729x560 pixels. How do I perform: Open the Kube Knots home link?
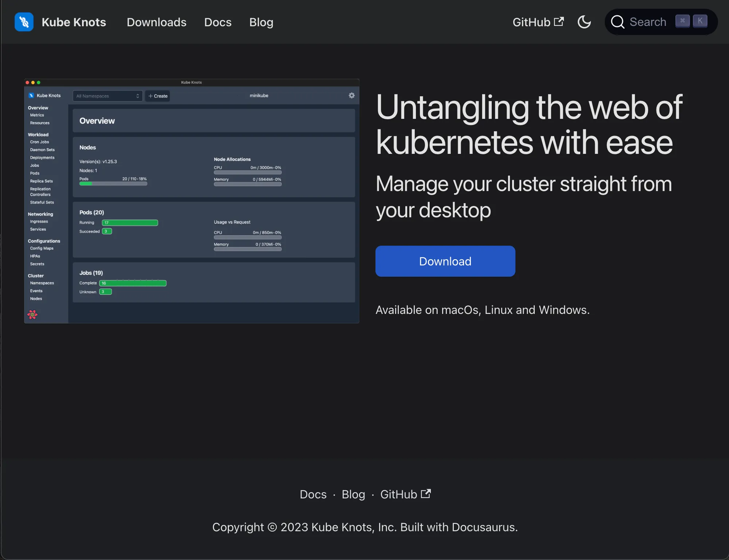pos(60,22)
